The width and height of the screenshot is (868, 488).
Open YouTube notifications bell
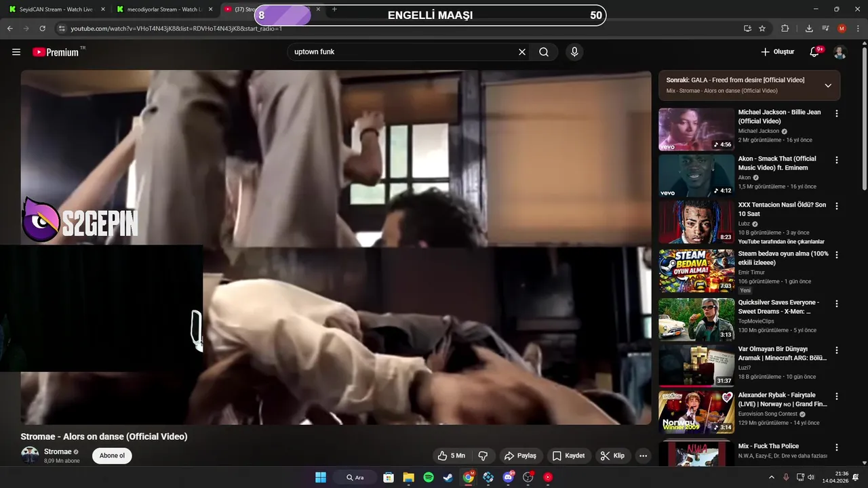pyautogui.click(x=815, y=52)
